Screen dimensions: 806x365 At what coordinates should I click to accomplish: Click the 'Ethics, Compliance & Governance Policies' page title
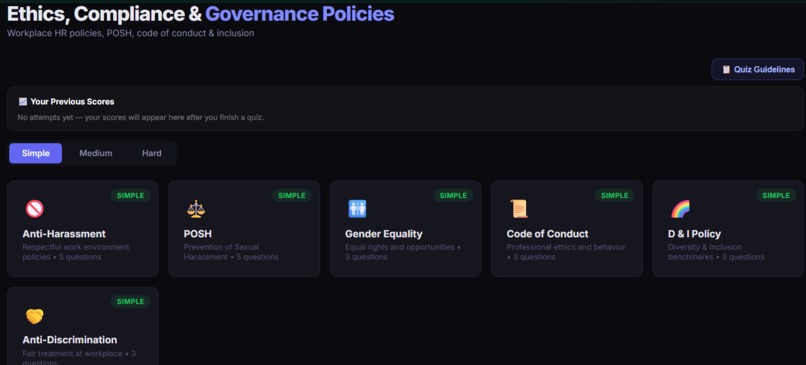(200, 14)
